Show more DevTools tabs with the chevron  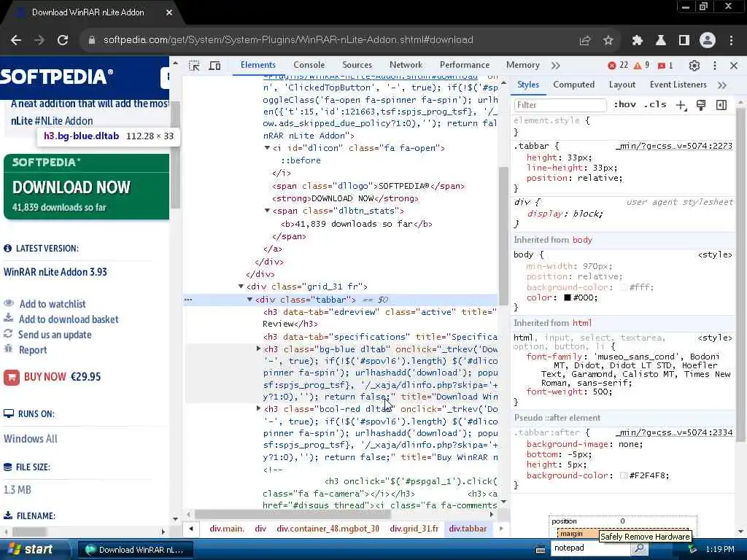tap(555, 66)
